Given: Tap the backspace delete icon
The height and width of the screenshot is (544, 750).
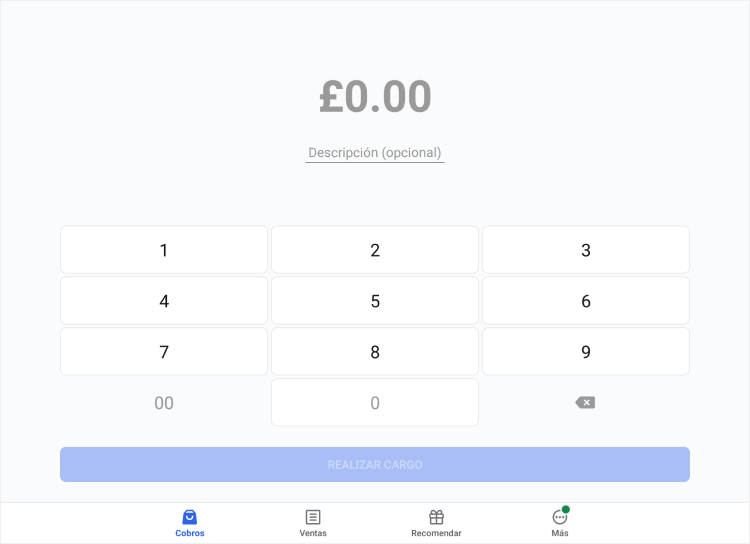Looking at the screenshot, I should pyautogui.click(x=585, y=402).
